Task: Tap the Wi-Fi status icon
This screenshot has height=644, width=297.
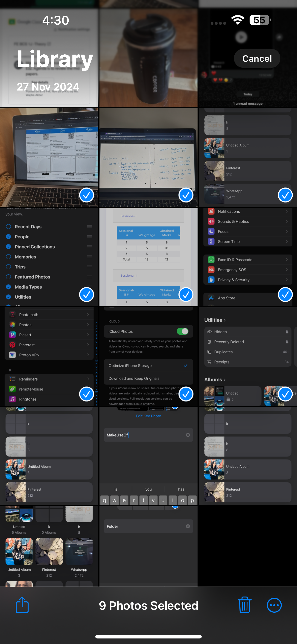Action: tap(238, 20)
